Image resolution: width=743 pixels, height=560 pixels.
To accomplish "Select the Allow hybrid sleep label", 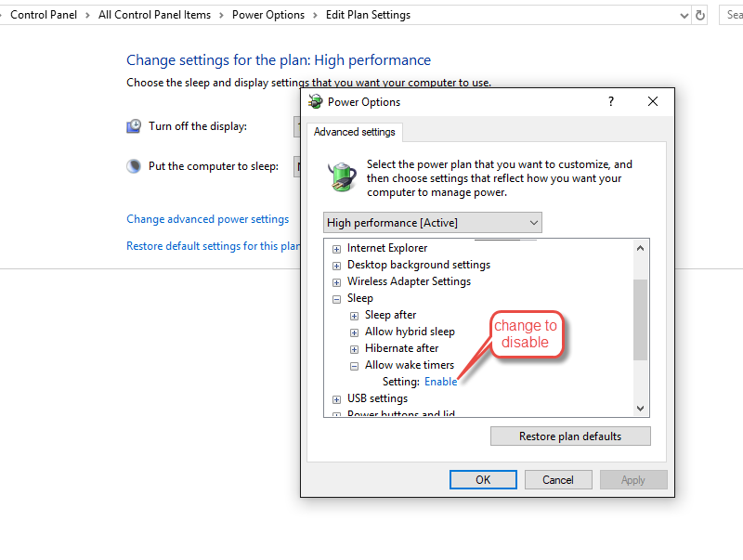I will [410, 332].
